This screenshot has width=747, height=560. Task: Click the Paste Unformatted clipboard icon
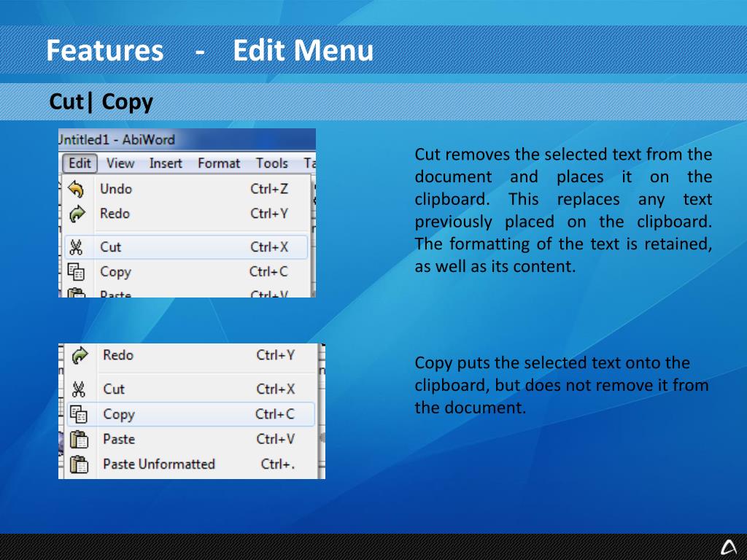click(79, 464)
